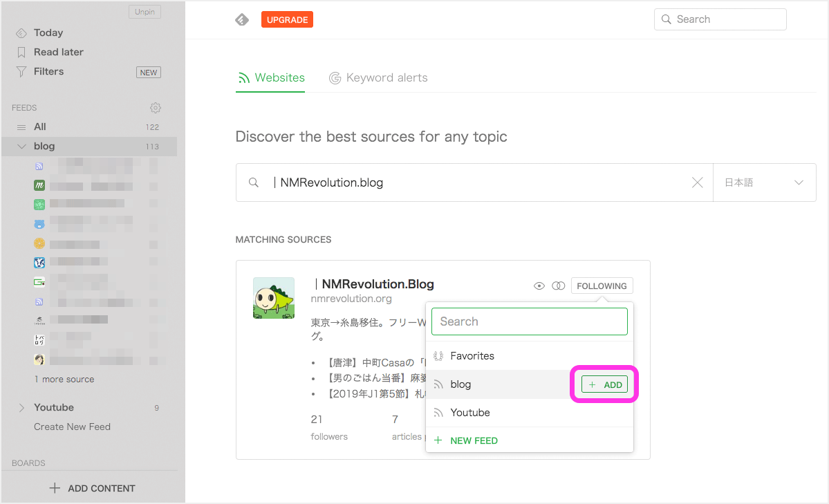Viewport: 829px width, 504px height.
Task: Clear the discover search with X
Action: click(698, 183)
